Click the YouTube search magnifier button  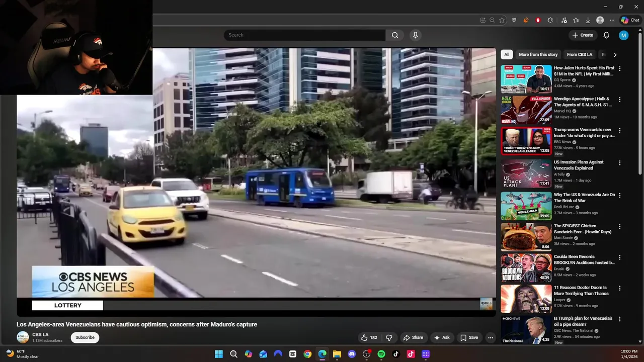point(395,35)
